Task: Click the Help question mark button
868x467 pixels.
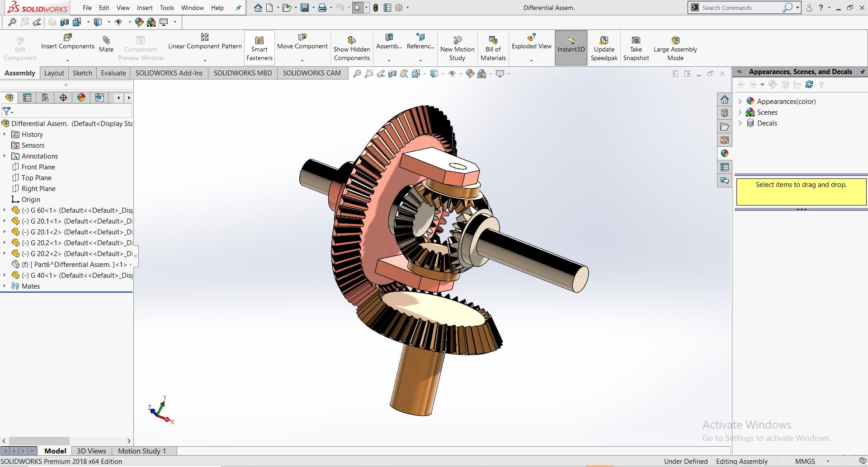Action: point(821,8)
